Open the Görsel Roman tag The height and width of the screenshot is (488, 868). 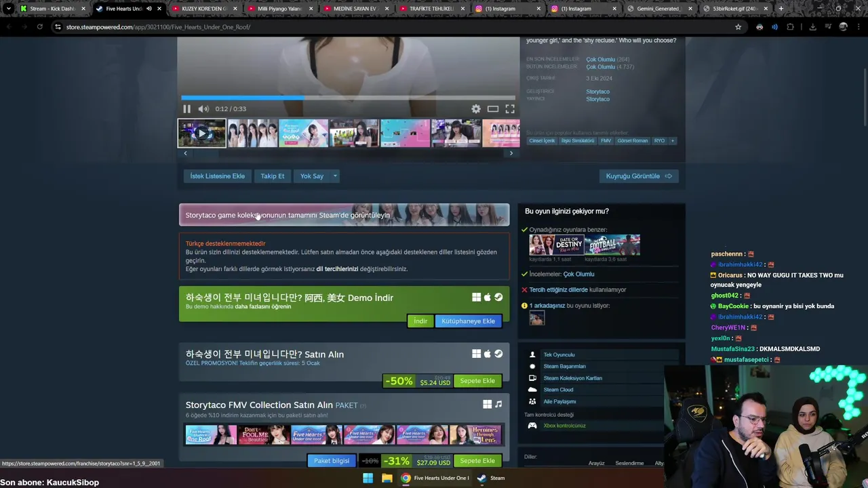pyautogui.click(x=633, y=141)
